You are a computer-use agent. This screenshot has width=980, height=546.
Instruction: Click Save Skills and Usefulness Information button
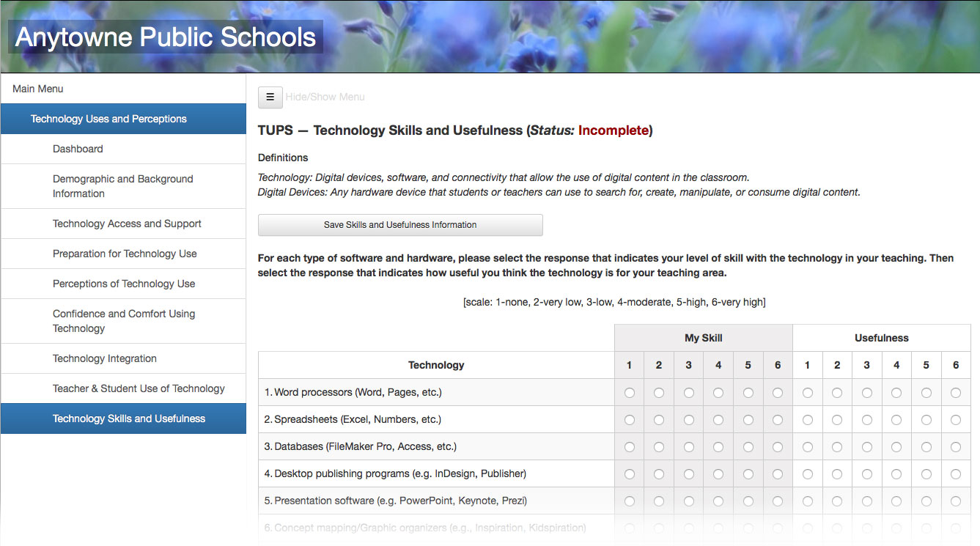point(400,225)
